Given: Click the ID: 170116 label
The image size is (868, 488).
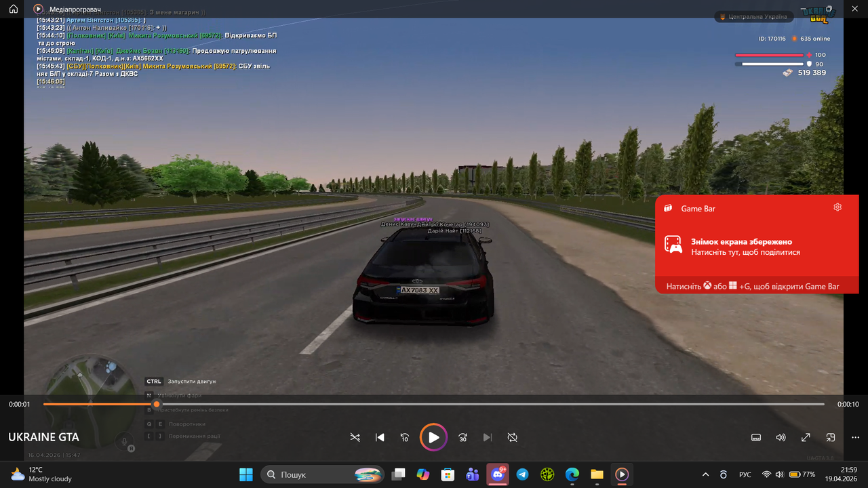Looking at the screenshot, I should pos(772,39).
